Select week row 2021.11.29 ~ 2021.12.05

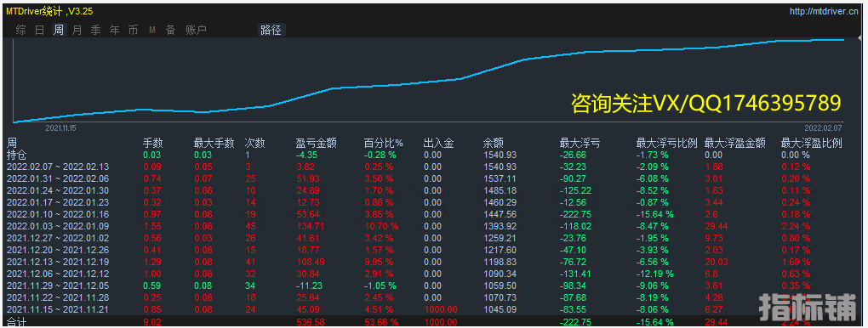click(58, 286)
